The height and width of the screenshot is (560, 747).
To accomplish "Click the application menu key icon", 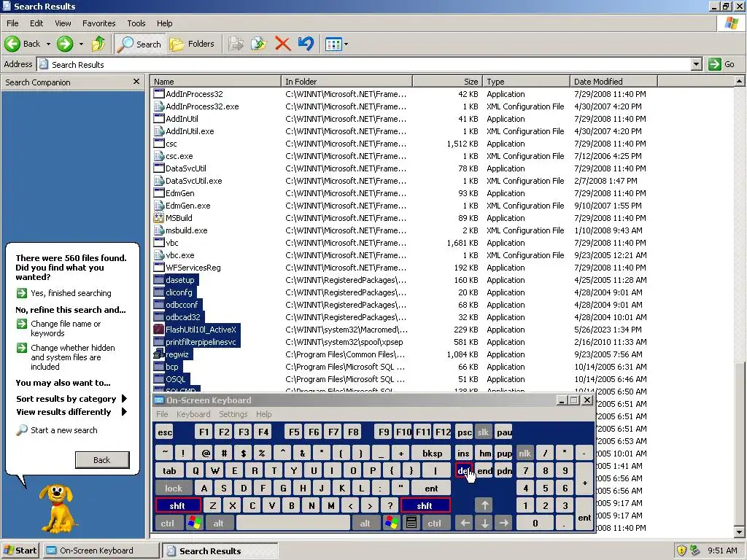I will pyautogui.click(x=411, y=524).
